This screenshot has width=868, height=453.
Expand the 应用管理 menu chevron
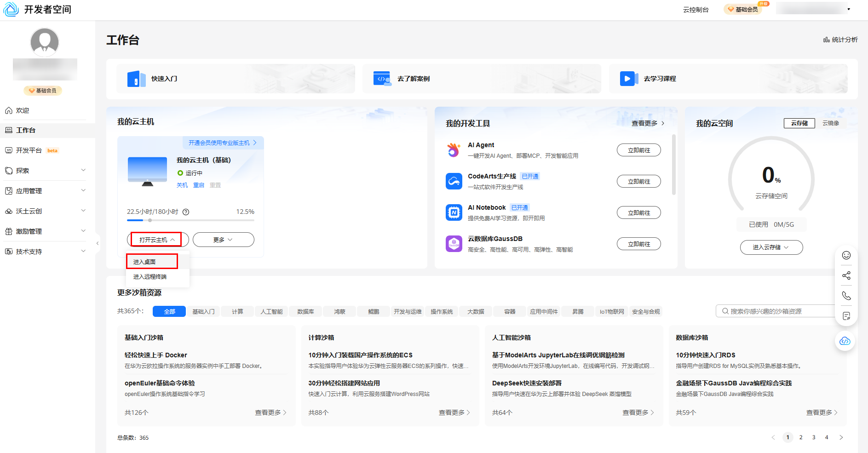pos(83,190)
